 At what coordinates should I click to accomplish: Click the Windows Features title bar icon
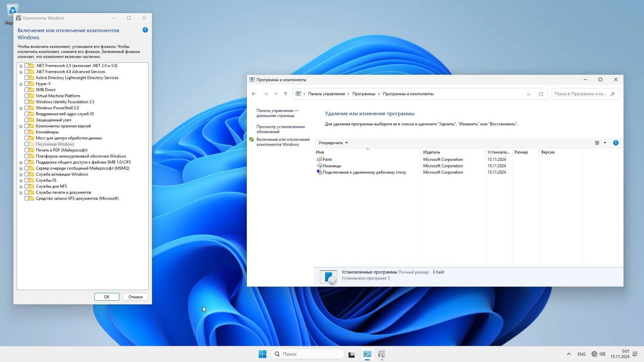coord(19,18)
